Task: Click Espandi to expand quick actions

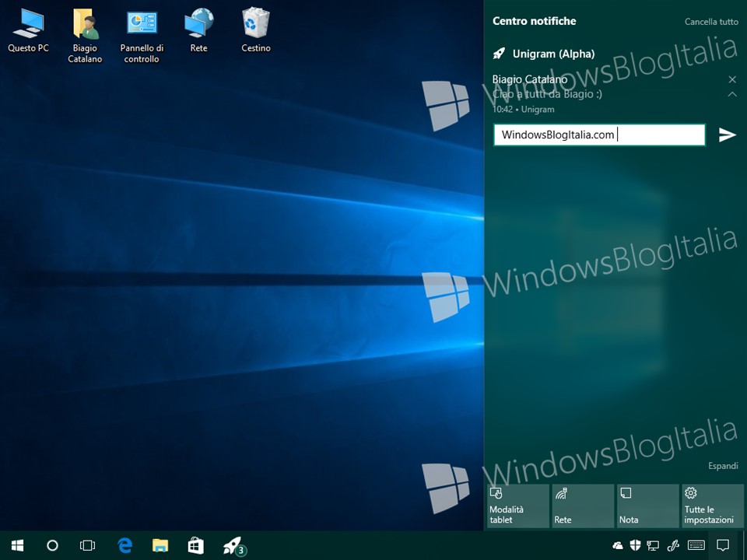Action: coord(723,466)
